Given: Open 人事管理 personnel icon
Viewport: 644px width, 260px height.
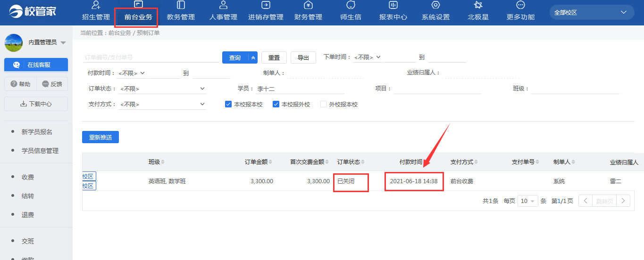Looking at the screenshot, I should coord(223,5).
